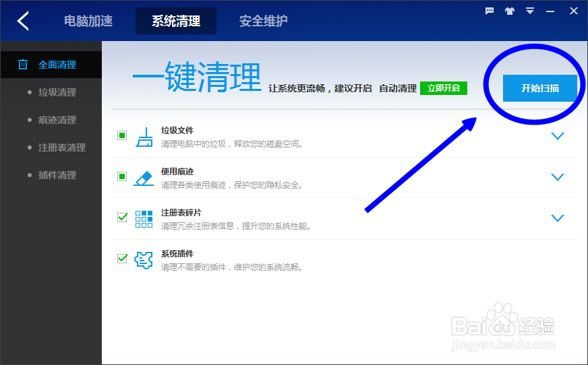
Task: Click the 系统插件 title text
Action: pyautogui.click(x=177, y=254)
